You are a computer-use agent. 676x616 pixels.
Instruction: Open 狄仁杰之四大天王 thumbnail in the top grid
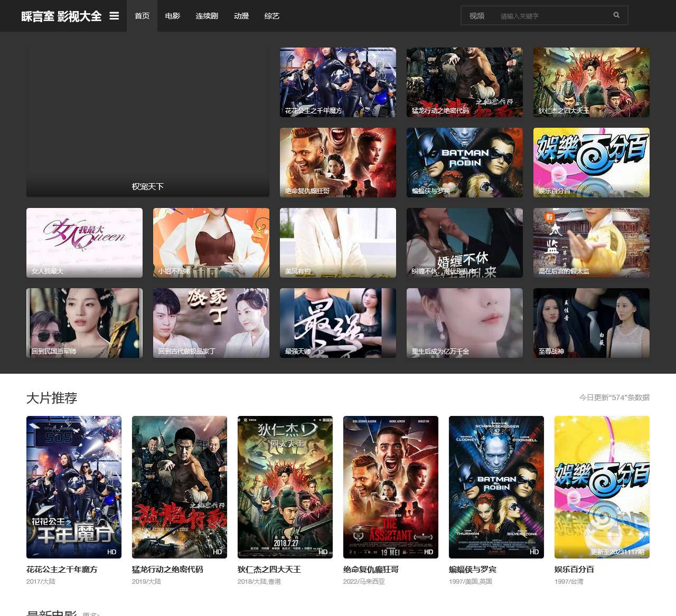(591, 82)
